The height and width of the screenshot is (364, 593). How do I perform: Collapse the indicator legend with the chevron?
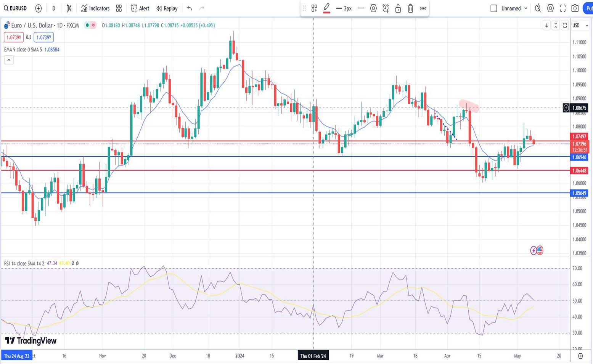(9, 60)
